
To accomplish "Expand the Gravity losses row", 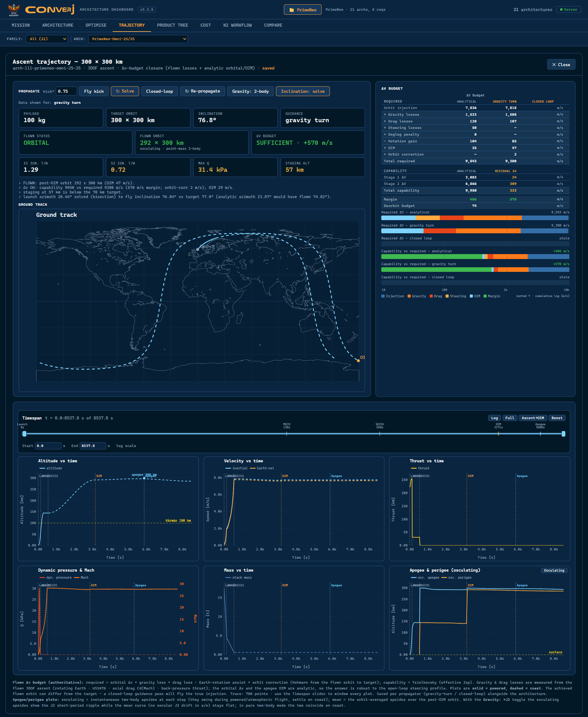I will tap(475, 114).
